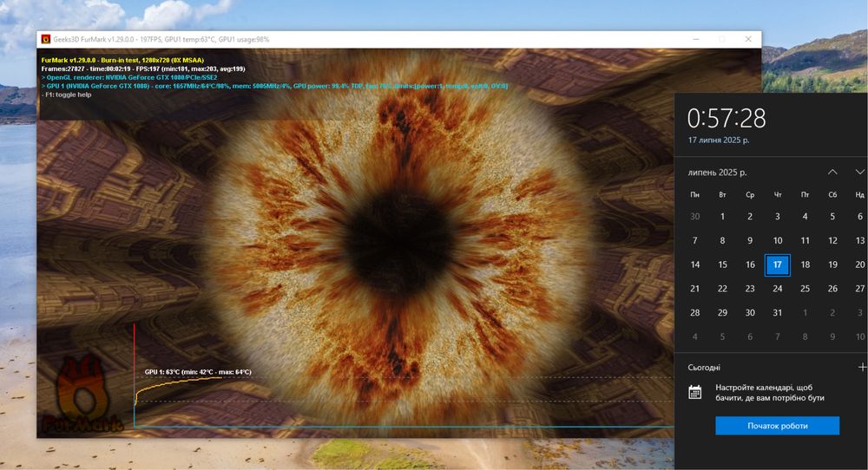Select 28 July in the calendar
The image size is (868, 470).
point(694,313)
